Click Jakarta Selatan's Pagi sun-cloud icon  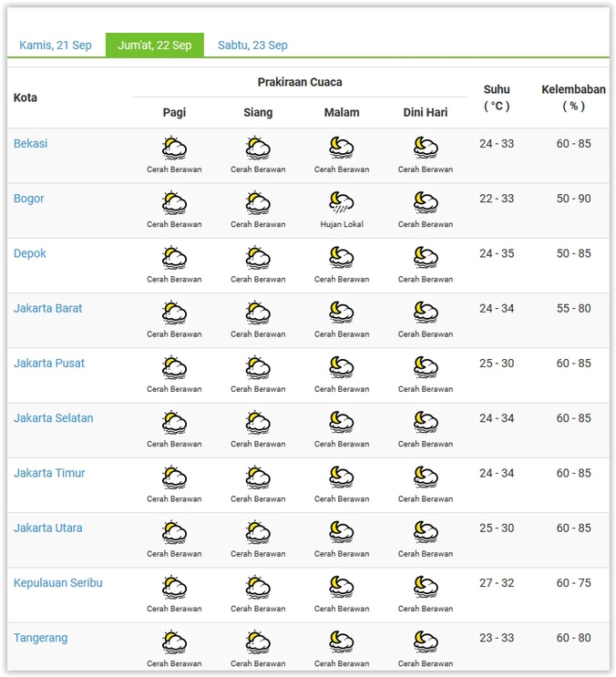coord(174,422)
